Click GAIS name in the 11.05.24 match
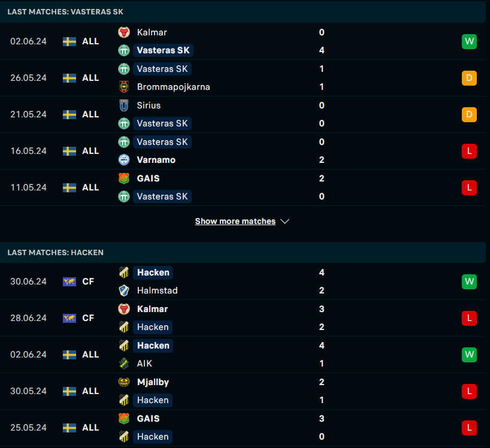Screen dimensions: 490x448 click(x=148, y=178)
